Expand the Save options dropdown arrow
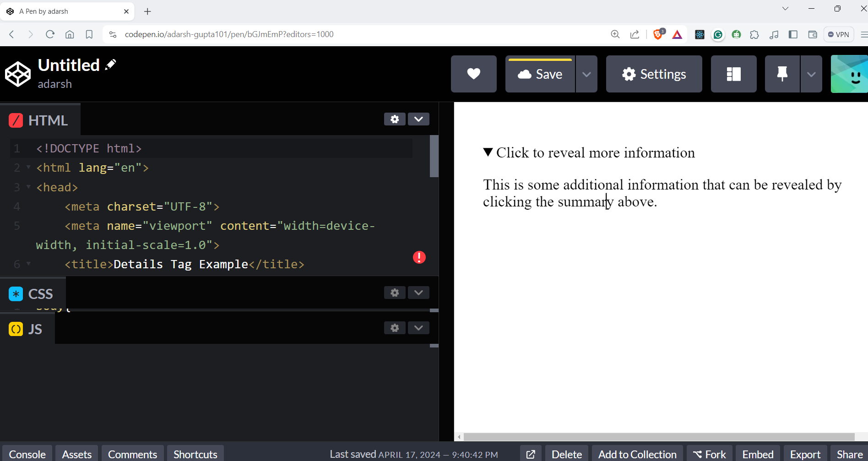The height and width of the screenshot is (461, 868). tap(586, 74)
